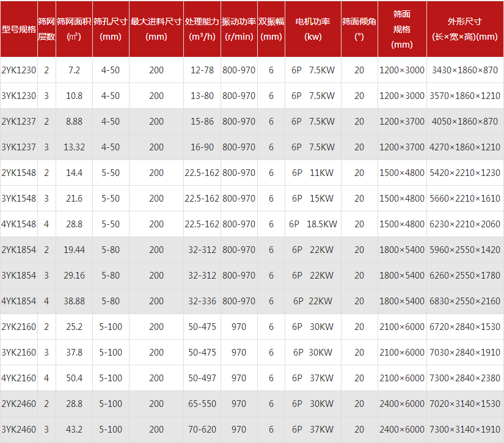Select the 4YK2160 row label
Image resolution: width=504 pixels, height=443 pixels.
18,378
